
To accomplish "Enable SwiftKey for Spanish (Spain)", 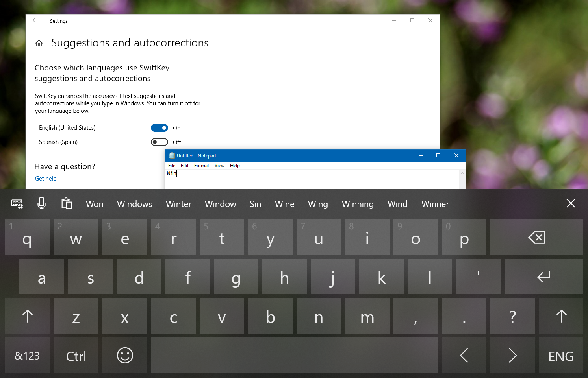I will [160, 142].
